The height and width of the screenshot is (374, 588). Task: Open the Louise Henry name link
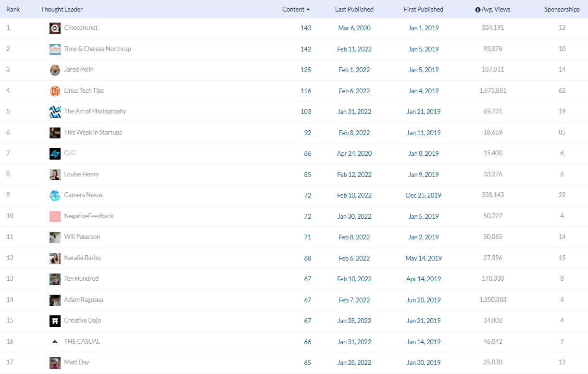(82, 174)
